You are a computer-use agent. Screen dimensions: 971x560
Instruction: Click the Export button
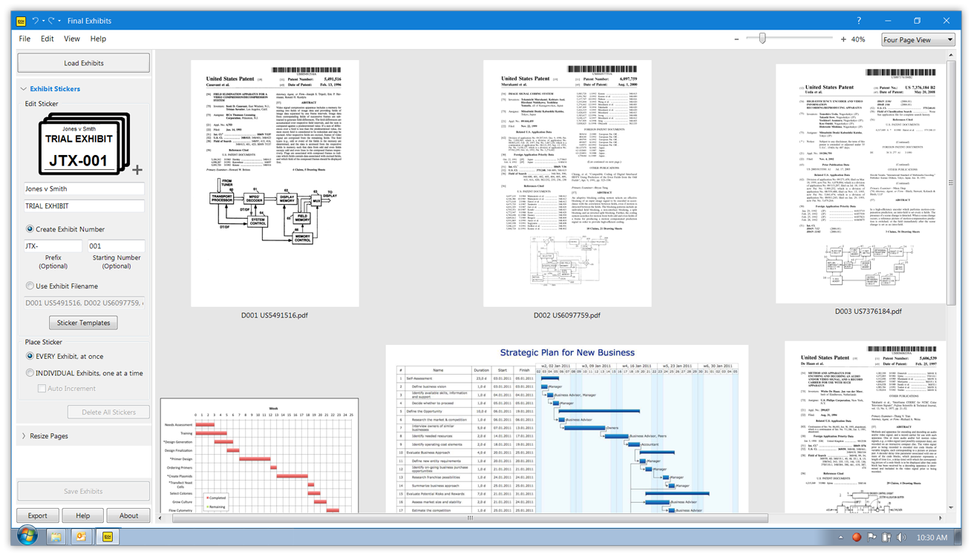[38, 515]
